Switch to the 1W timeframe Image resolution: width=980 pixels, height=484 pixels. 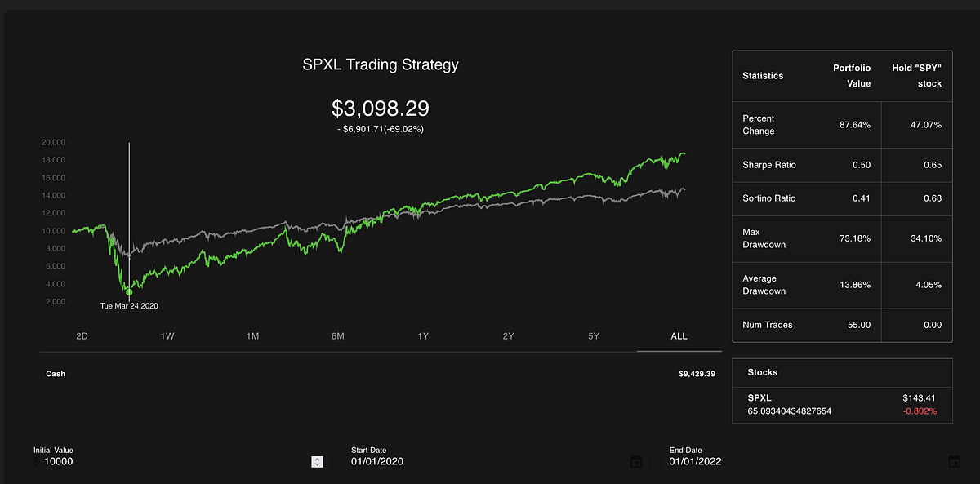click(167, 335)
